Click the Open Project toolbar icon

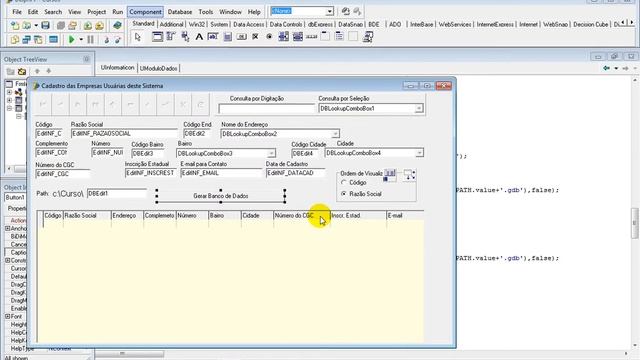point(73,26)
